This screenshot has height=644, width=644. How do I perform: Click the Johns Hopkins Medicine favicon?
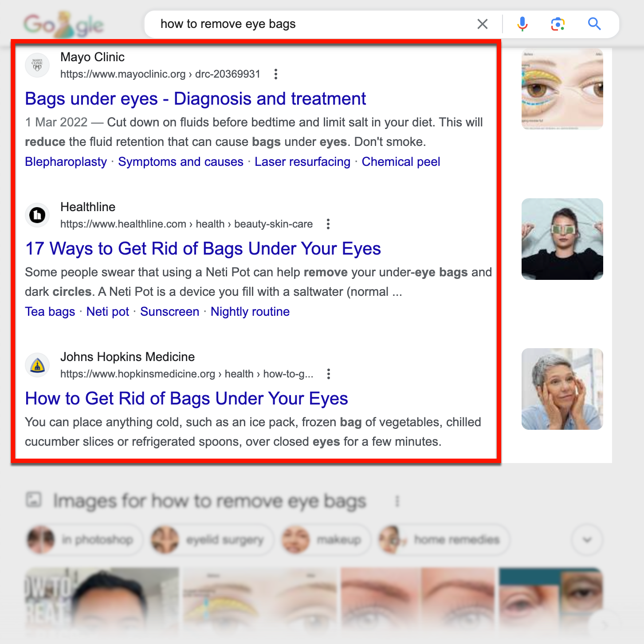37,365
